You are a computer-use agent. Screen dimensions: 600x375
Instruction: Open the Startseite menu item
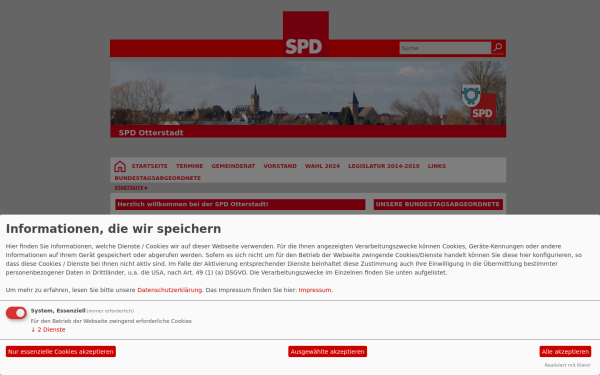(150, 166)
